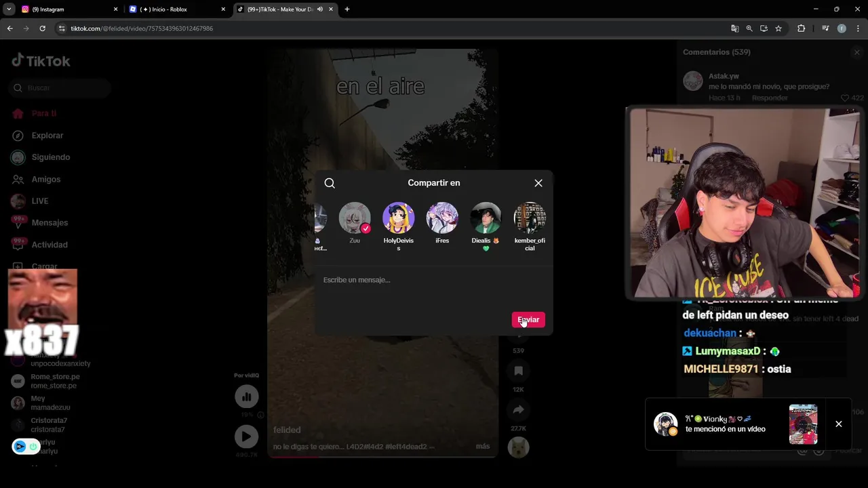Click the URL address bar
Viewport: 868px width, 488px height.
point(393,28)
